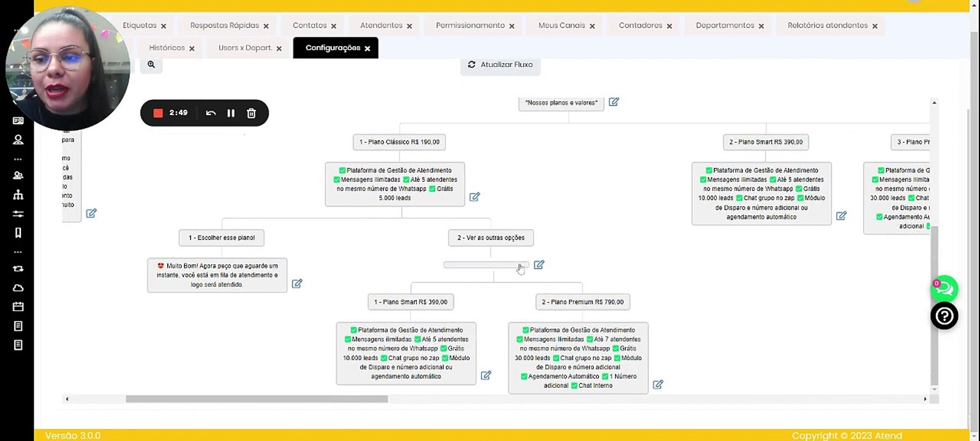
Task: Click edit icon beside Plano Clássico description
Action: click(475, 197)
